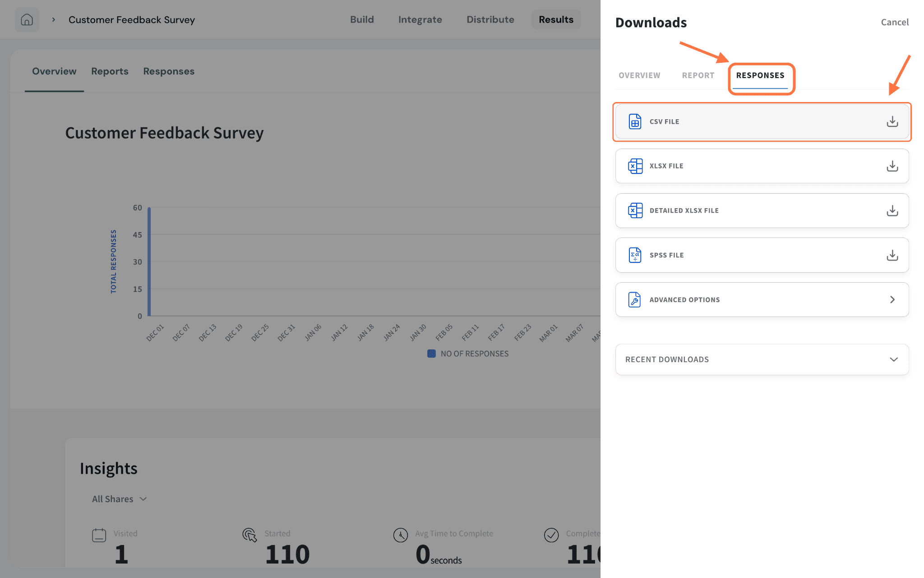Click the DETAILED XLSX FILE label
The height and width of the screenshot is (578, 924).
click(684, 211)
